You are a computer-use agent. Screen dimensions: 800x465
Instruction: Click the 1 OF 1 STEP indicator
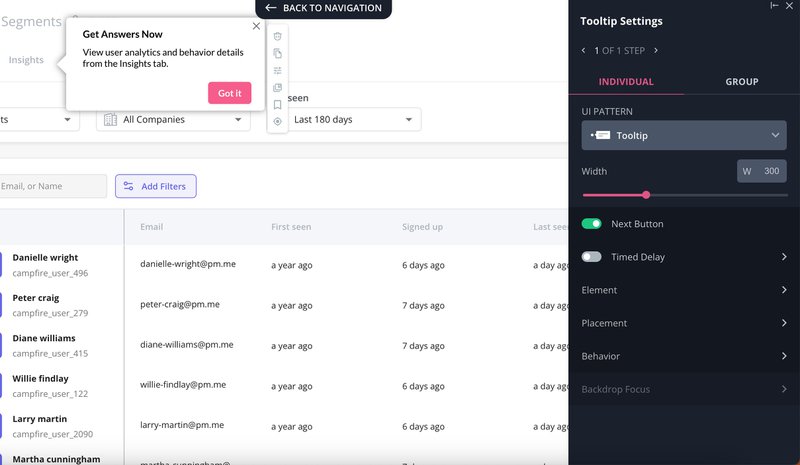tap(619, 51)
